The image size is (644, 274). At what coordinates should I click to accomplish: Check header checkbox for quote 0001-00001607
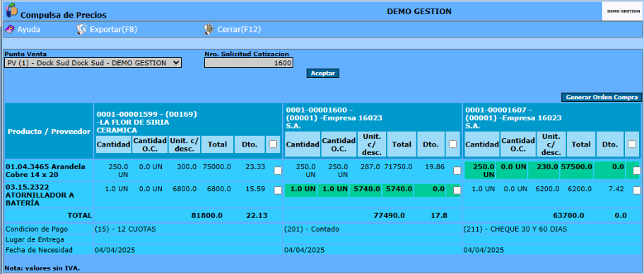(x=632, y=144)
